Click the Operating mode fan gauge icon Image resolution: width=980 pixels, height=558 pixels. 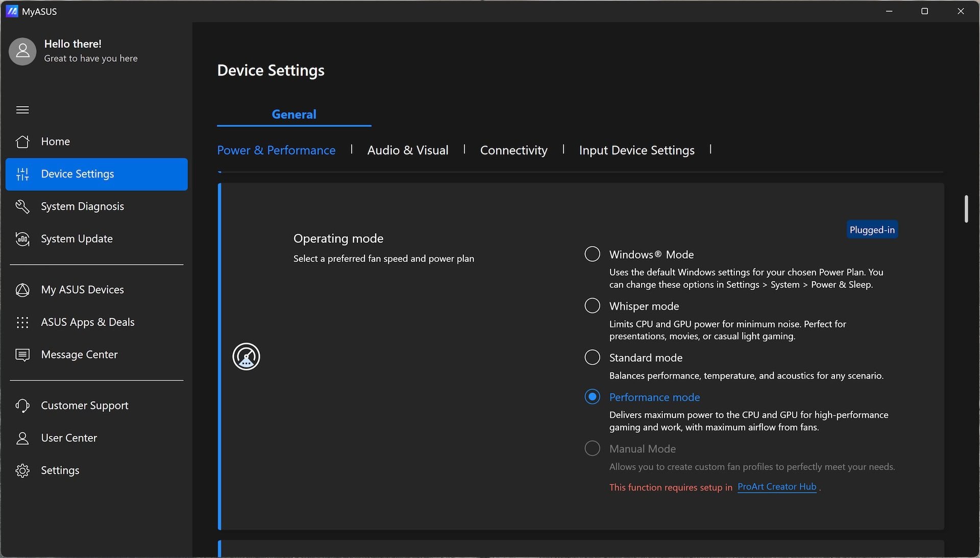(247, 356)
